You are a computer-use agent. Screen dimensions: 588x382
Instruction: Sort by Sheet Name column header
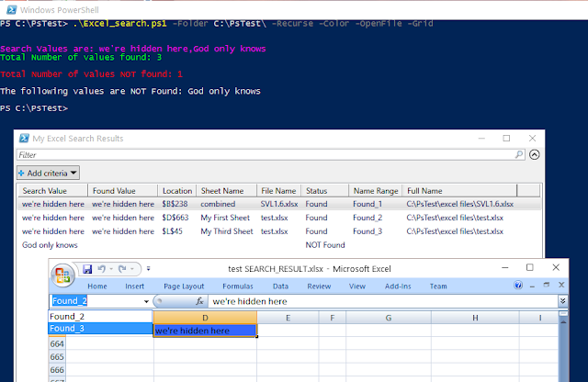pos(227,191)
